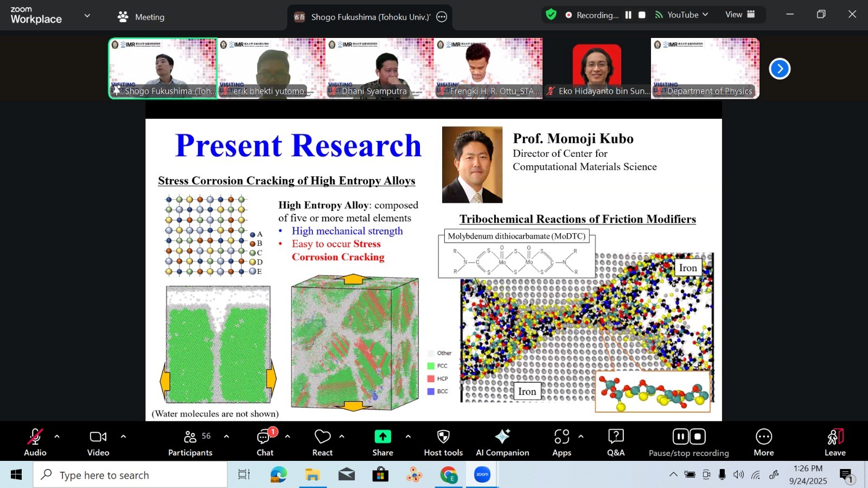Open the More options menu
The width and height of the screenshot is (868, 488).
tap(763, 442)
